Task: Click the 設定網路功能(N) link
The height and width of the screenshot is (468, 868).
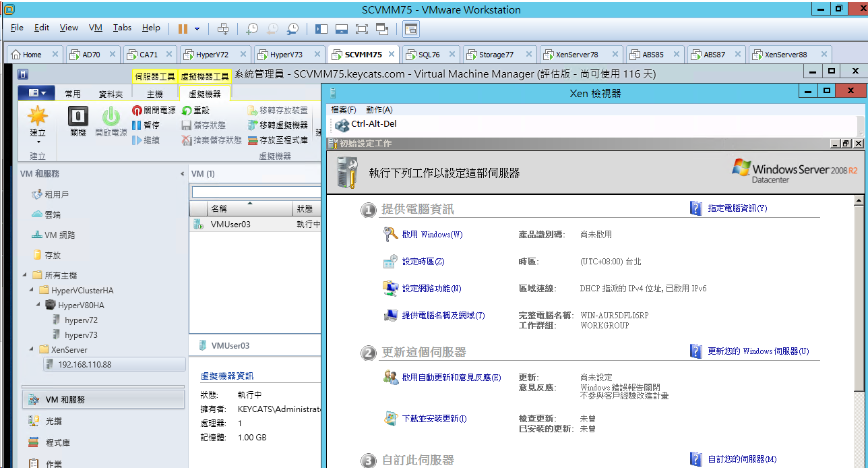Action: (432, 289)
